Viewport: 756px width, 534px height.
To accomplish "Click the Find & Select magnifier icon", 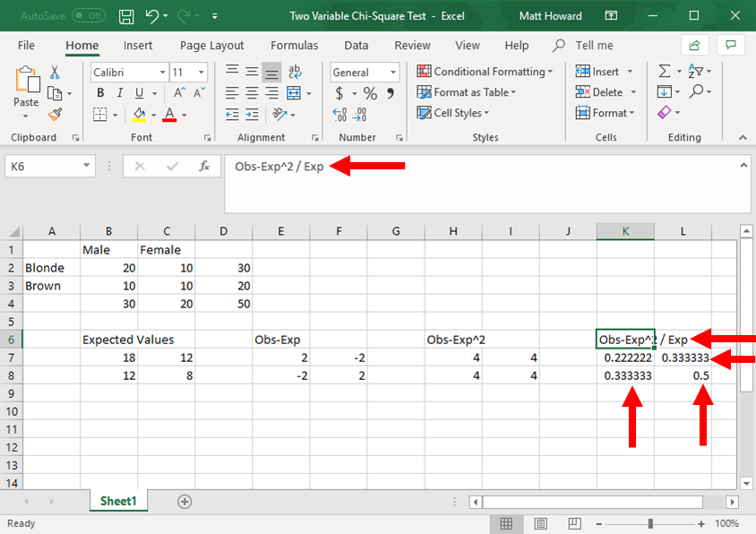I will tap(696, 90).
